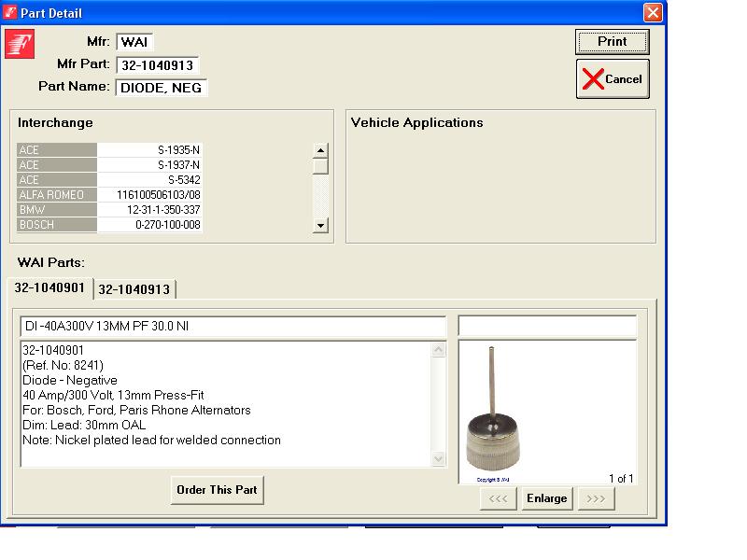Select the ALFA ROMEO interchange row
The width and height of the screenshot is (747, 560).
pos(109,195)
